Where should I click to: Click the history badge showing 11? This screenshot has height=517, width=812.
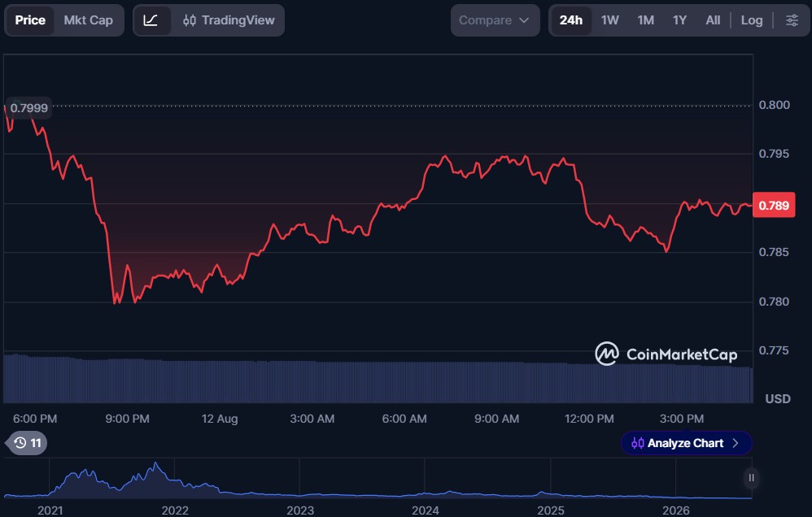26,443
